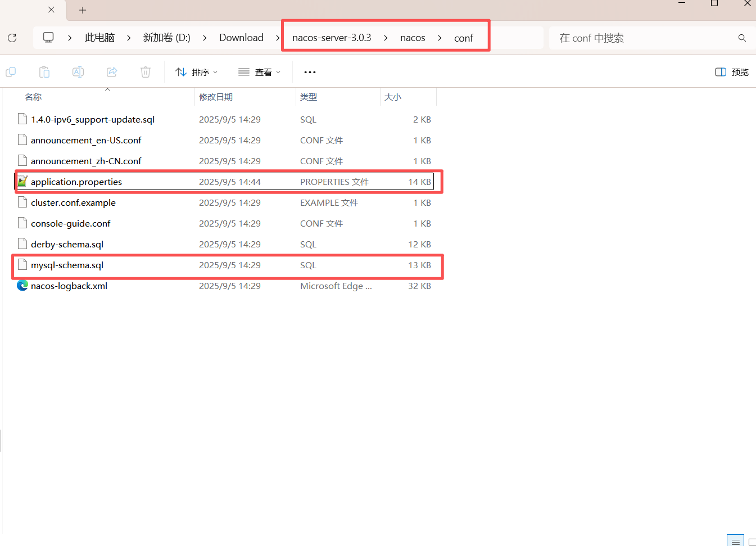Navigate to 新加卷 (D:) breadcrumb
Viewport: 756px width, 546px height.
[x=166, y=38]
